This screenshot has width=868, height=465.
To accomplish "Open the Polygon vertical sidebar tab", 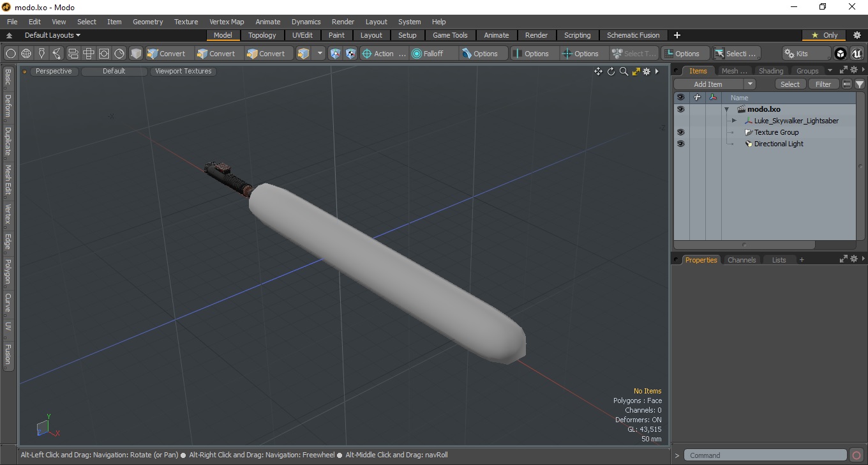I will coord(8,271).
